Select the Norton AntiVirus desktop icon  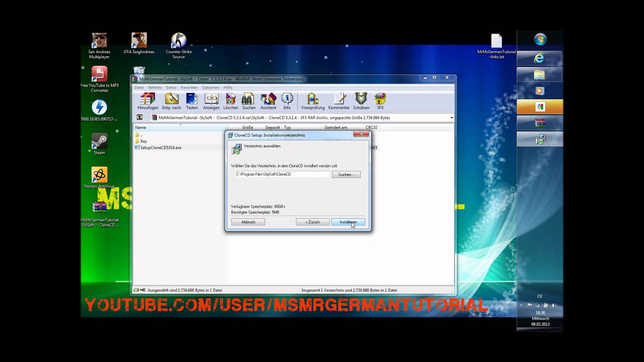(x=99, y=178)
